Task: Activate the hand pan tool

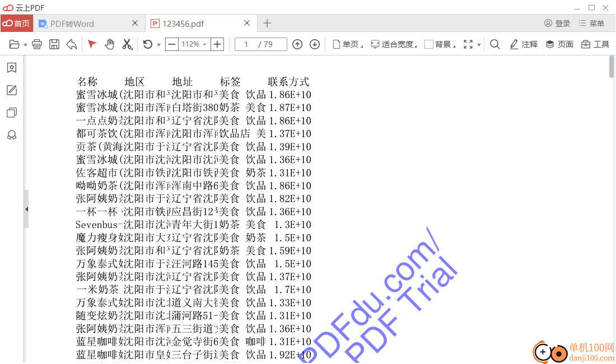Action: pos(110,44)
